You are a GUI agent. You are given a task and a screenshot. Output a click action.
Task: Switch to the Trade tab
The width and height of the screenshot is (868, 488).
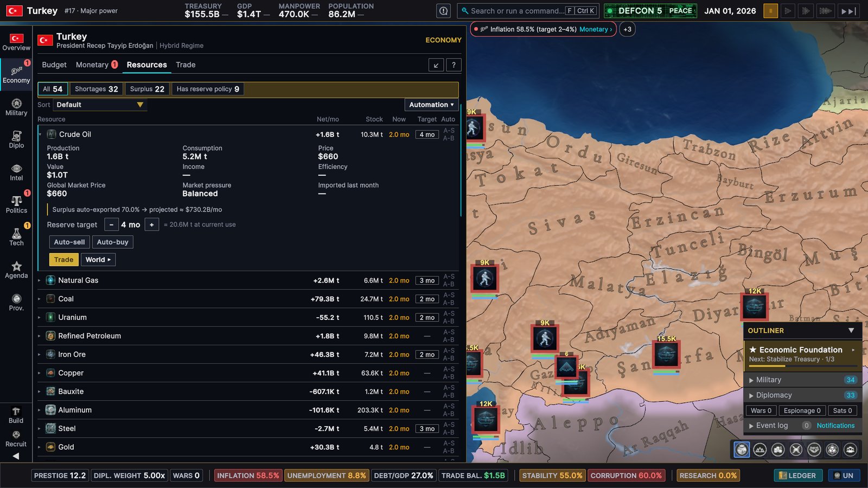pyautogui.click(x=186, y=65)
